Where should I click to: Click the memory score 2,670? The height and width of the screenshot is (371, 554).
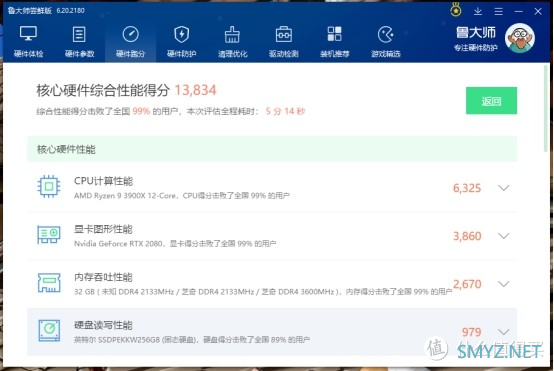[467, 284]
